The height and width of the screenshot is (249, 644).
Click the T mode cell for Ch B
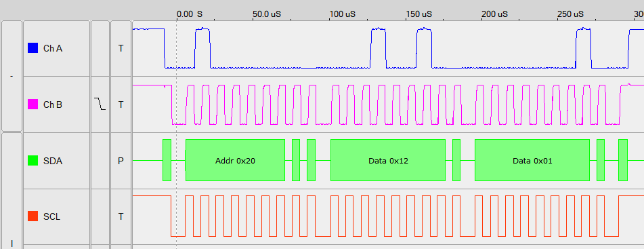[x=121, y=104]
